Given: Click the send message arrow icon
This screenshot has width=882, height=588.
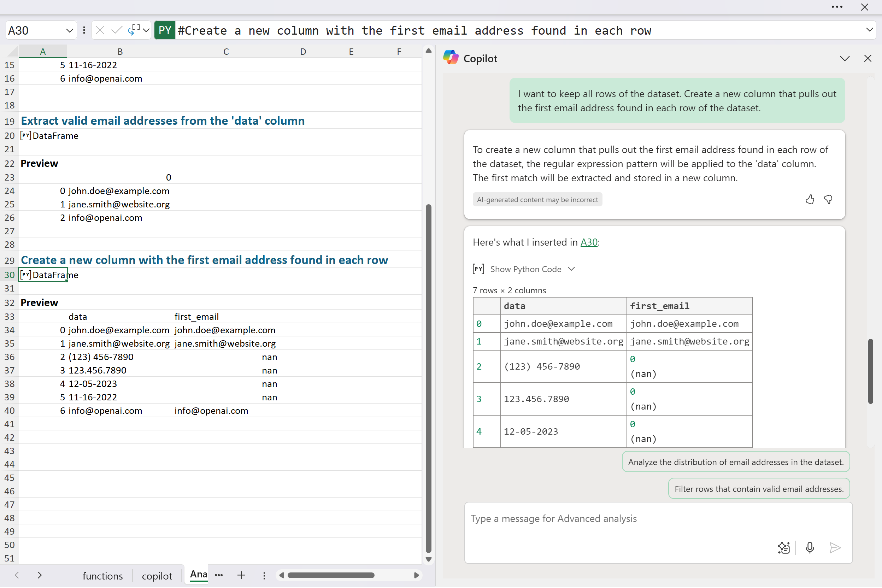Looking at the screenshot, I should [x=834, y=547].
